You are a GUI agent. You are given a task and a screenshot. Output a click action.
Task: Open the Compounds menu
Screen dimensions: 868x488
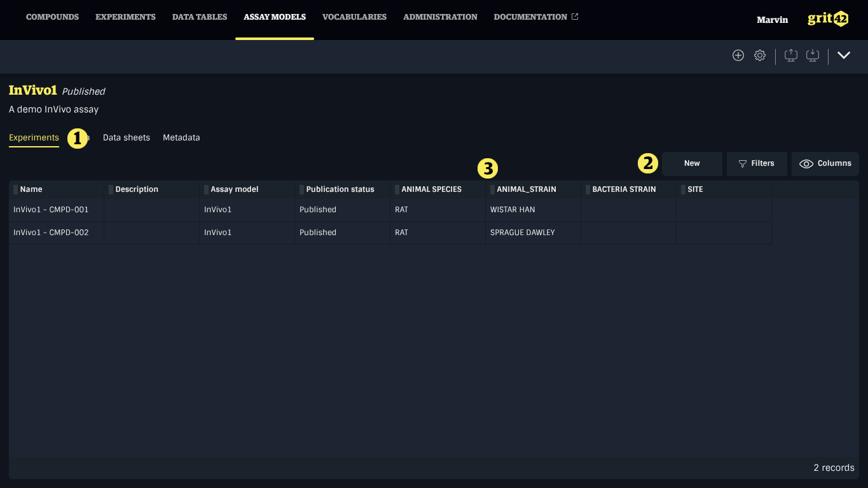(x=52, y=17)
